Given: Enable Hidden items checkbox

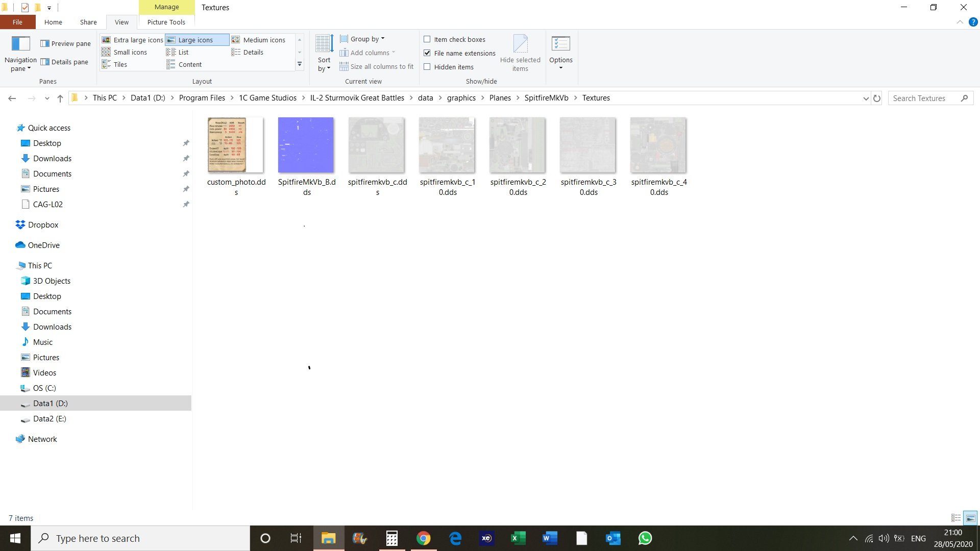Looking at the screenshot, I should (x=427, y=67).
